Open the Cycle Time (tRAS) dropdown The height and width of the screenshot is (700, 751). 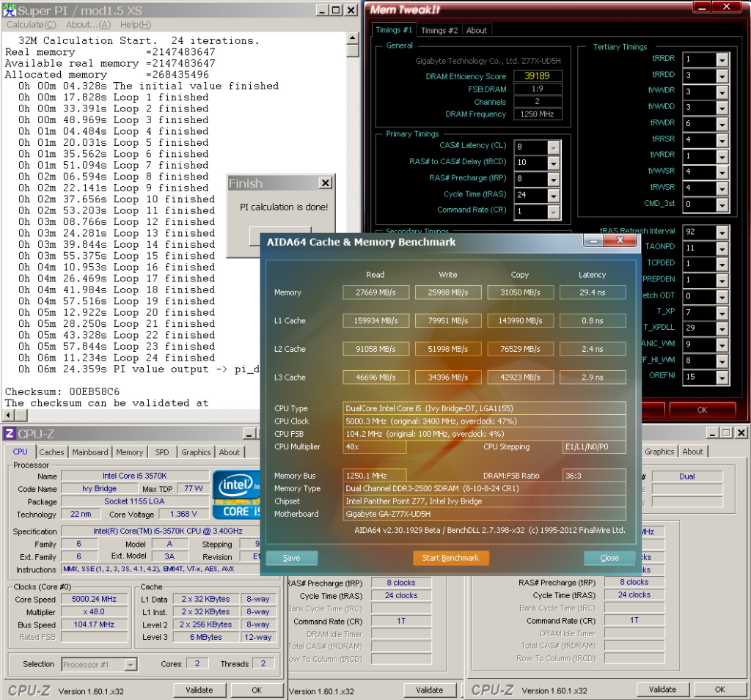(554, 195)
